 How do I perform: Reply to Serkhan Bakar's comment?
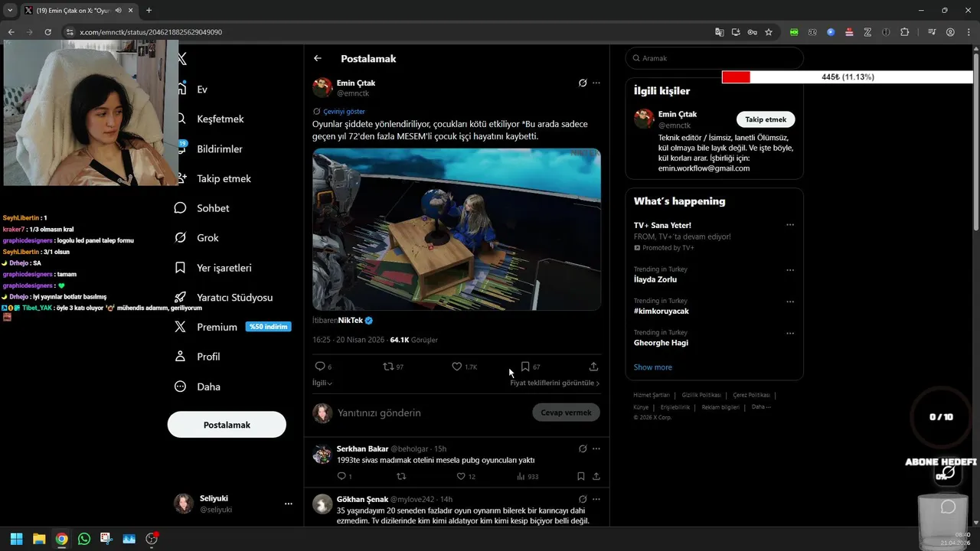pyautogui.click(x=341, y=476)
